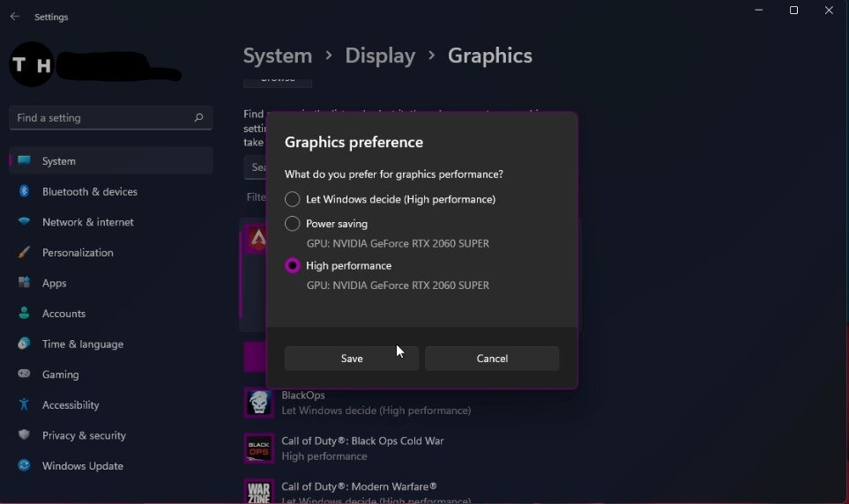The height and width of the screenshot is (504, 849).
Task: Click the search magnifier icon in Find a setting
Action: pyautogui.click(x=198, y=117)
